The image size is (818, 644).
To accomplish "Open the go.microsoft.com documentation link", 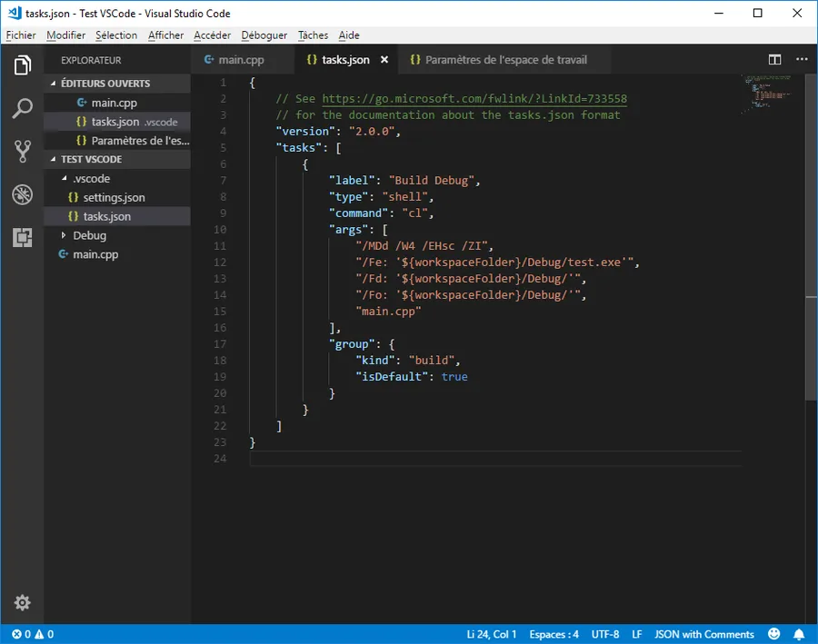I will [474, 99].
